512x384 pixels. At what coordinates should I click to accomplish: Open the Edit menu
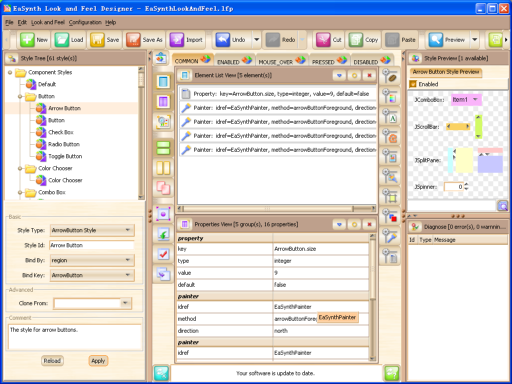22,22
